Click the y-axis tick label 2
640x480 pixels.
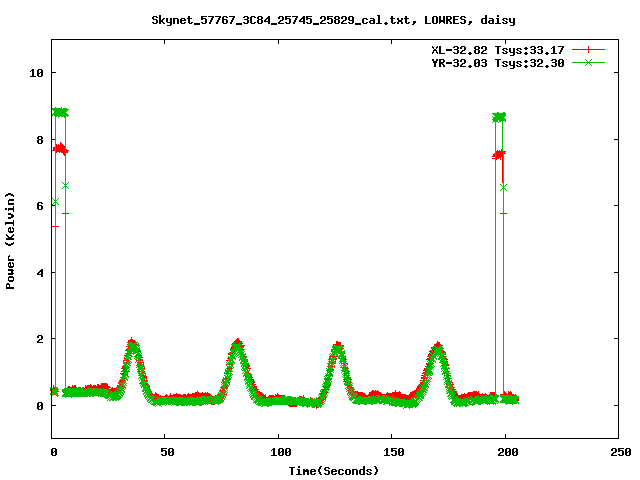(x=40, y=339)
